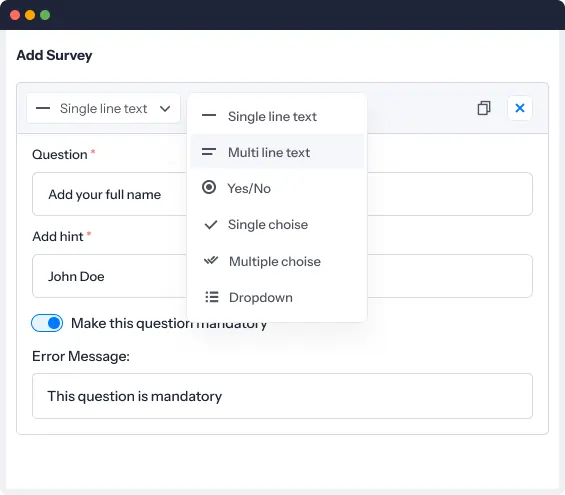
Task: Click the red close window dot
Action: (15, 15)
